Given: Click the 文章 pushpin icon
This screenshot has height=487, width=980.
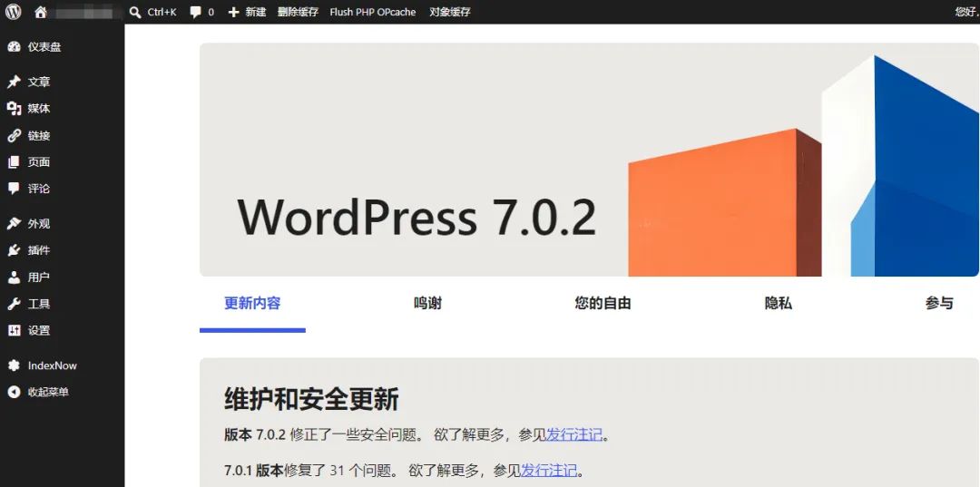Looking at the screenshot, I should click(x=14, y=82).
